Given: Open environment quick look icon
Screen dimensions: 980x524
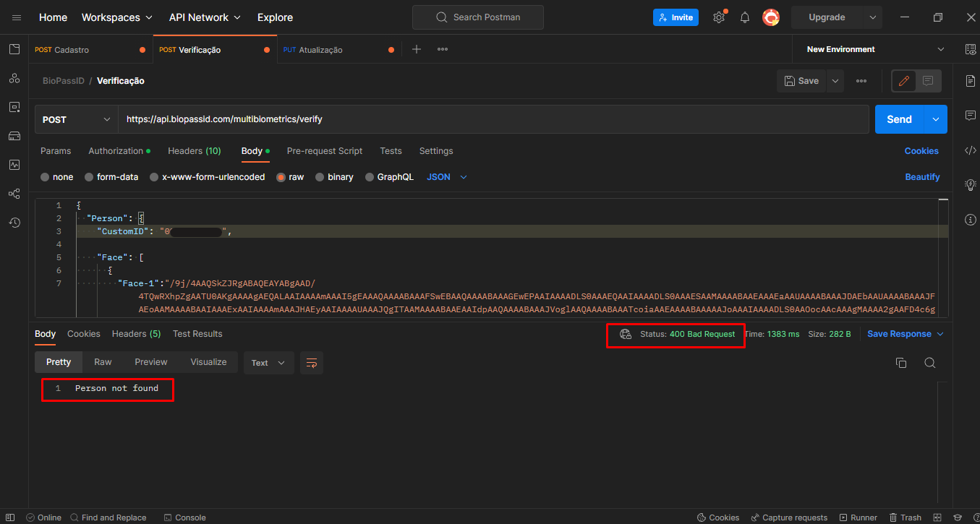Looking at the screenshot, I should [x=971, y=49].
